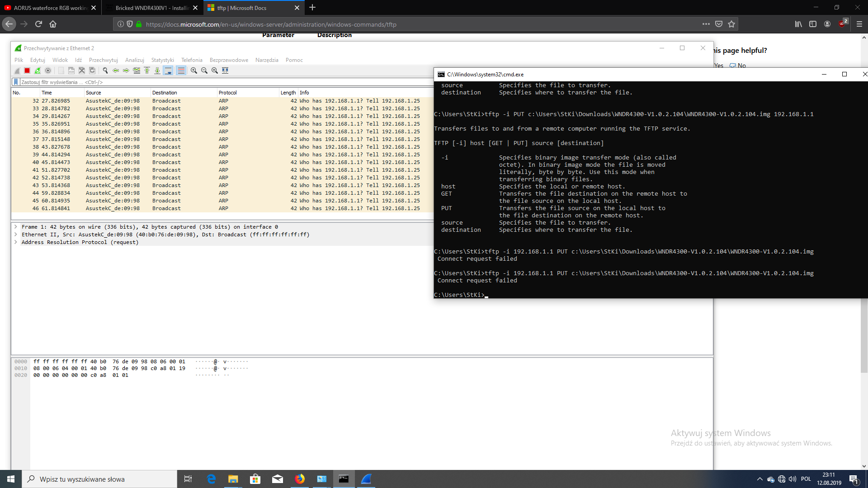Jump to the first packet
This screenshot has height=488, width=868.
tap(147, 70)
